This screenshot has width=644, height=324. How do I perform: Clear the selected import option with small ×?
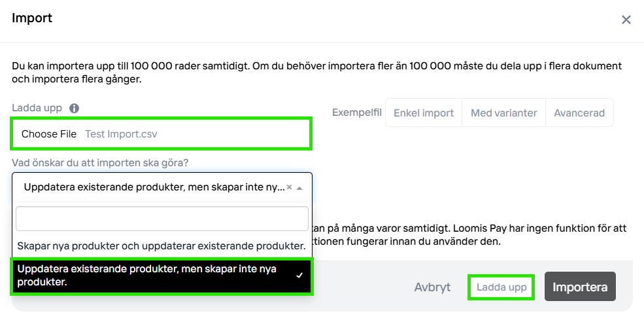(x=289, y=187)
